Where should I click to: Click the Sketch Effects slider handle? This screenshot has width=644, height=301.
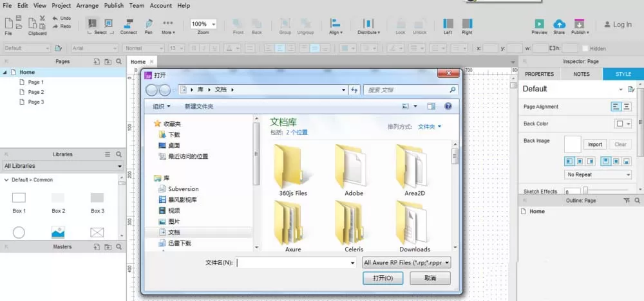pyautogui.click(x=585, y=190)
